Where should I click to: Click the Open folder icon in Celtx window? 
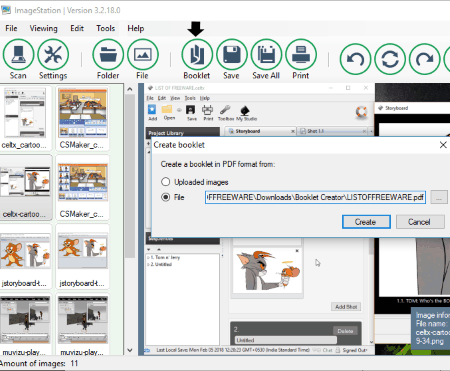coord(168,112)
